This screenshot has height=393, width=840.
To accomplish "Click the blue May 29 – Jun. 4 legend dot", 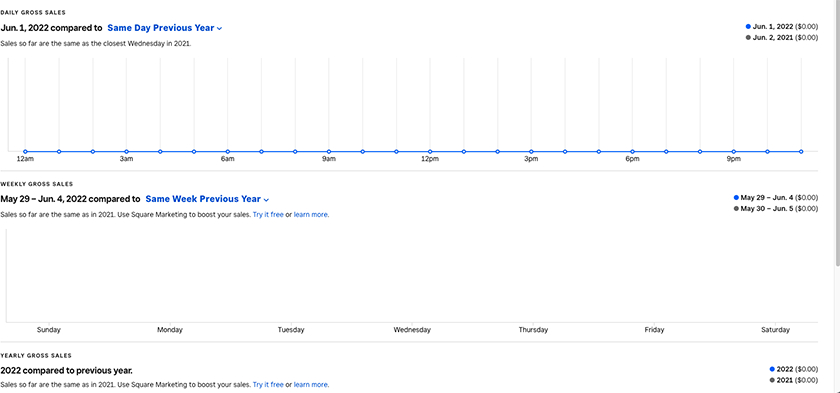I will [x=736, y=198].
